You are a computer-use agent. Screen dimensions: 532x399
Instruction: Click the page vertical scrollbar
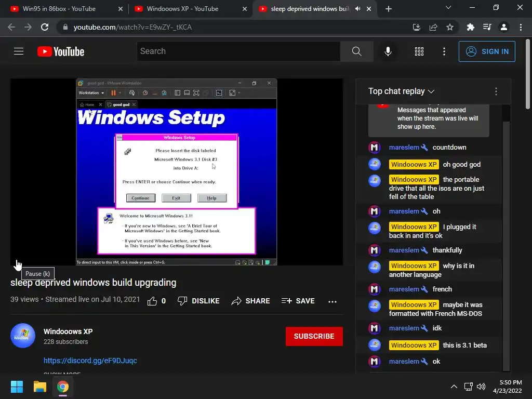(x=528, y=75)
